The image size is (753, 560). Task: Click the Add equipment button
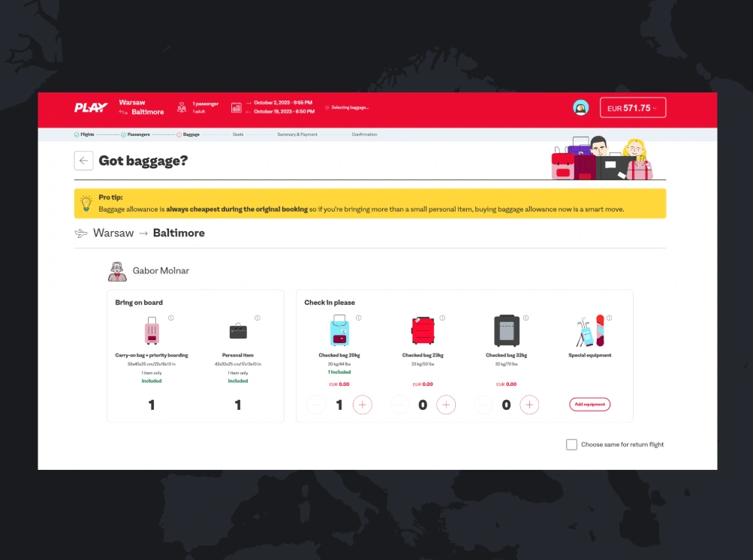[x=590, y=405]
